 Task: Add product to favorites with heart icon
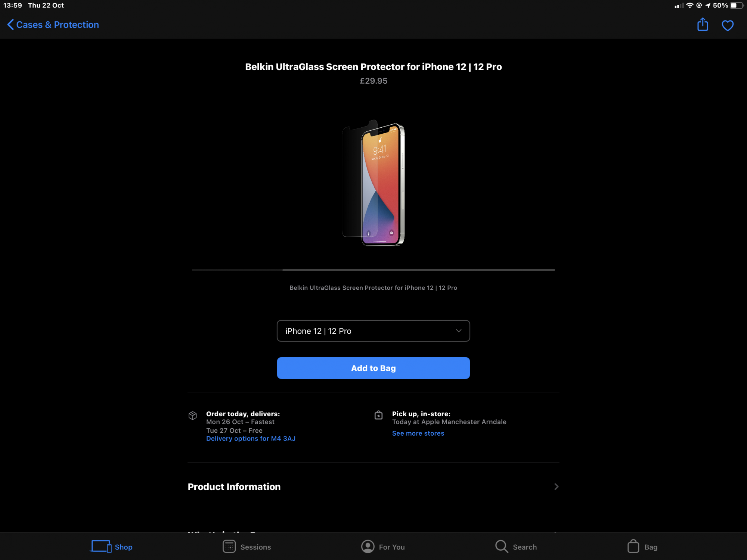point(727,25)
